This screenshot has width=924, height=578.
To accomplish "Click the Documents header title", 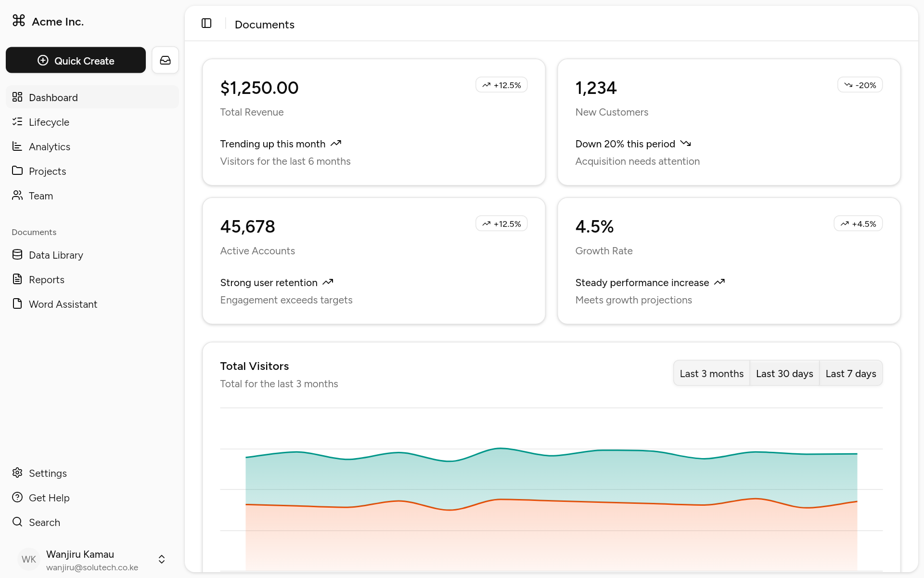I will coord(265,24).
